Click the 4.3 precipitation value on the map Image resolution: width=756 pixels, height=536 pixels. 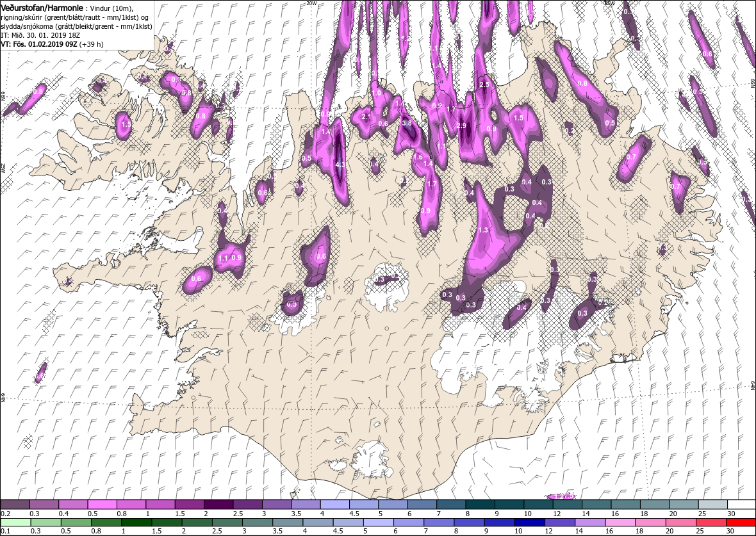click(340, 165)
